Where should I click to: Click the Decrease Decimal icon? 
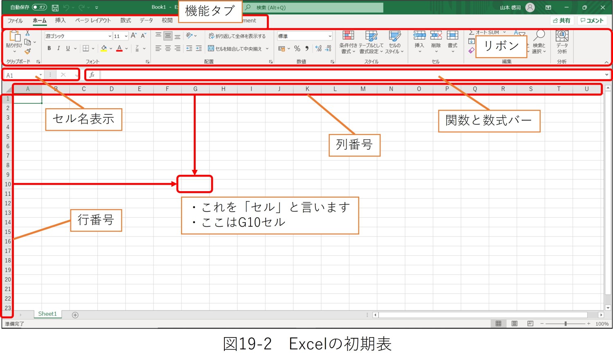point(328,49)
